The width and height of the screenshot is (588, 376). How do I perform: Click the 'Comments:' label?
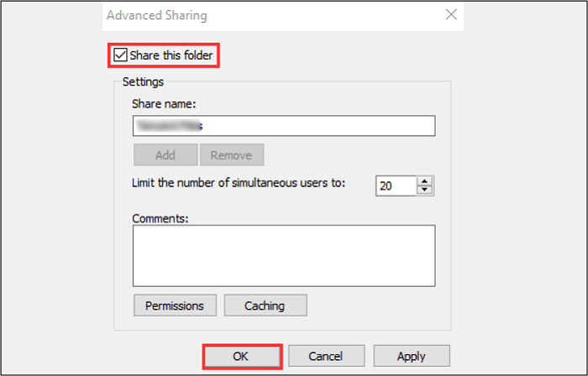coord(160,218)
